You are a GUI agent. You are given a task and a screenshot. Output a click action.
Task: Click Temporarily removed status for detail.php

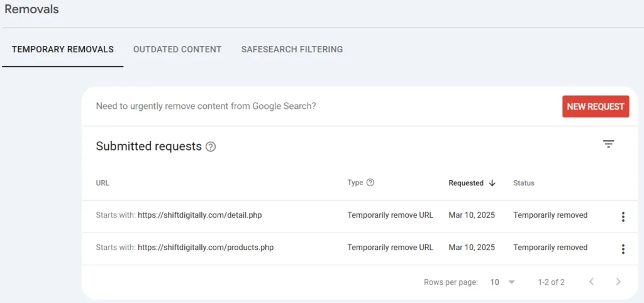(x=550, y=215)
